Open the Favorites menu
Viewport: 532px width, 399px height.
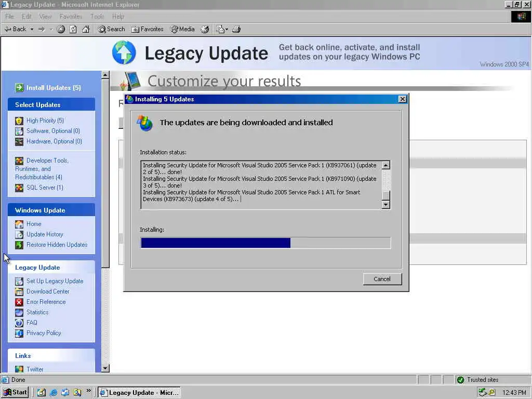(71, 16)
